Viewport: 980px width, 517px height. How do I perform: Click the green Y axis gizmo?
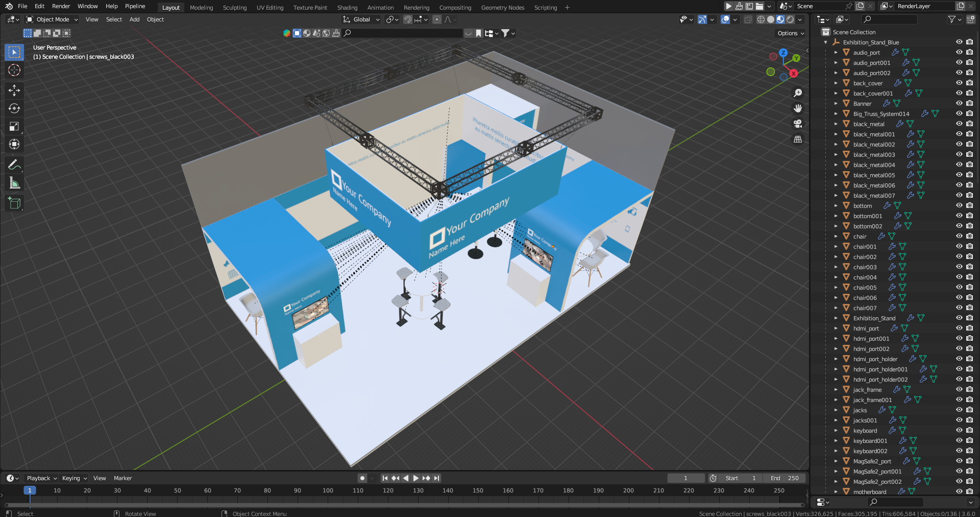(796, 58)
